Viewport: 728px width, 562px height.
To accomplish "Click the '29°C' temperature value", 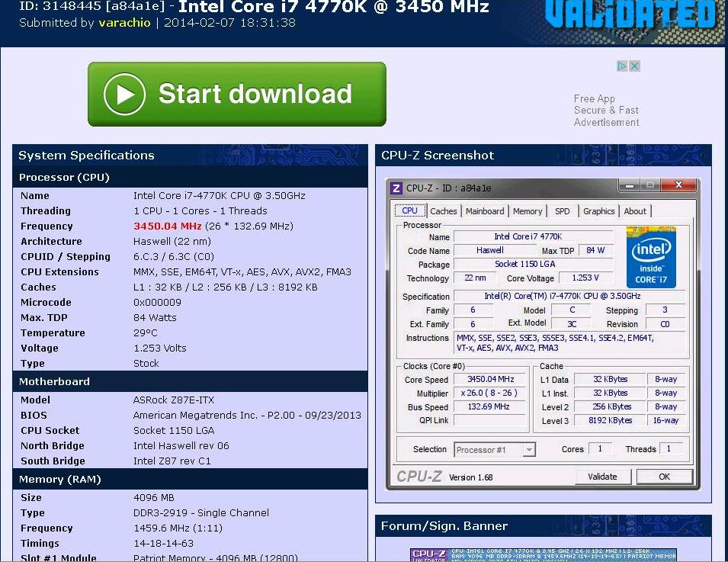I will pos(146,333).
